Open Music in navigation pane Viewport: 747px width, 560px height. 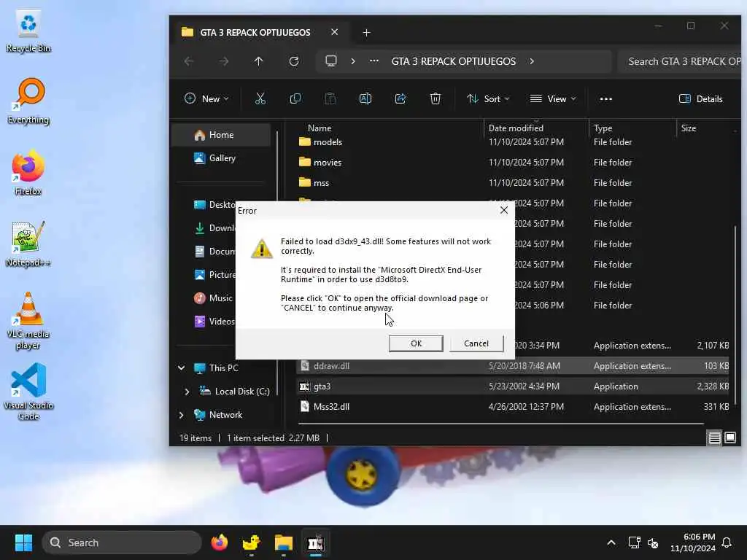pyautogui.click(x=214, y=298)
